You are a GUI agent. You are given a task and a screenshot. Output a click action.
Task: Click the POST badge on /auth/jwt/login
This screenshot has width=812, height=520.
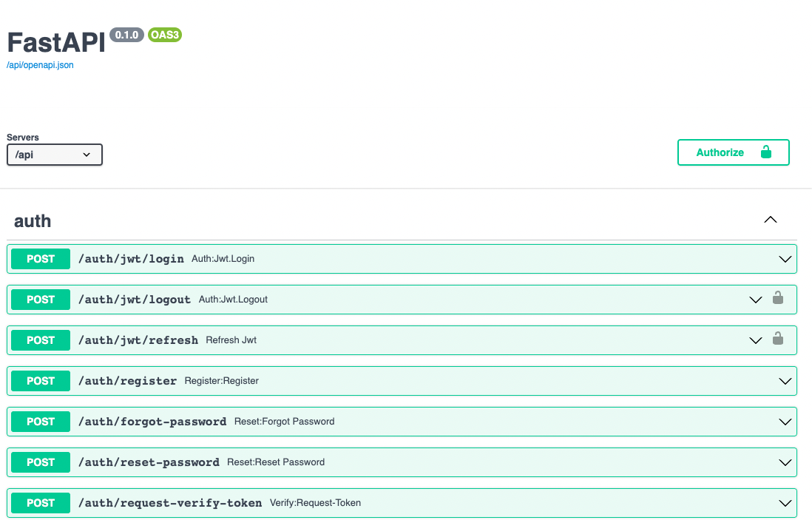pyautogui.click(x=40, y=259)
